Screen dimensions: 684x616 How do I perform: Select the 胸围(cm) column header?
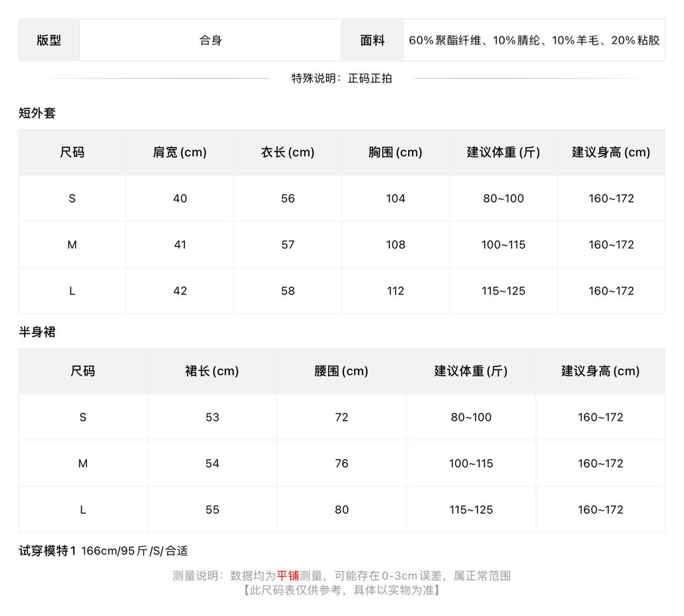click(x=395, y=152)
